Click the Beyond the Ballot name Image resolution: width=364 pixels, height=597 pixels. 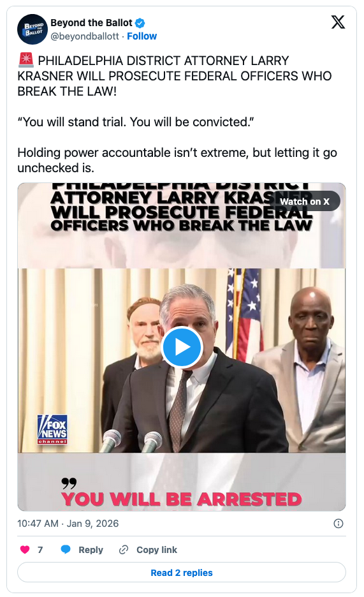point(91,23)
